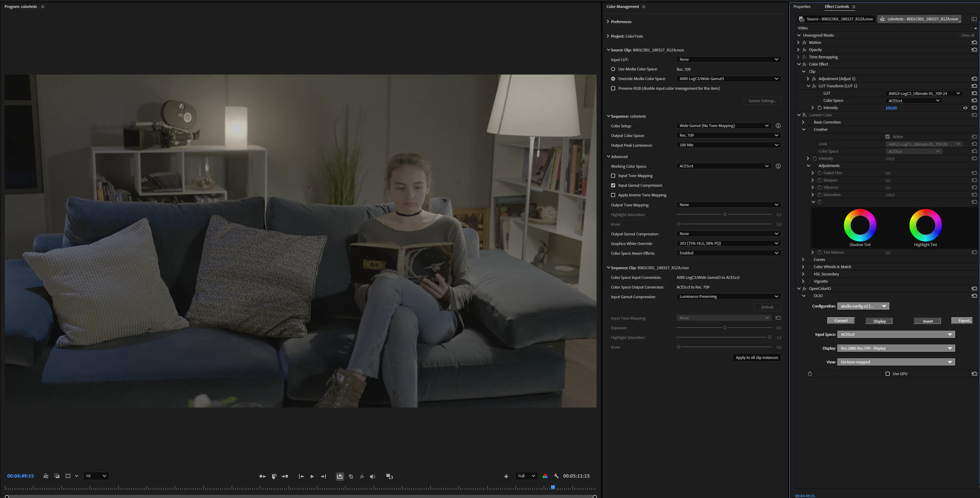The height and width of the screenshot is (498, 980).
Task: Open the Color Management panel menu
Action: pos(644,7)
